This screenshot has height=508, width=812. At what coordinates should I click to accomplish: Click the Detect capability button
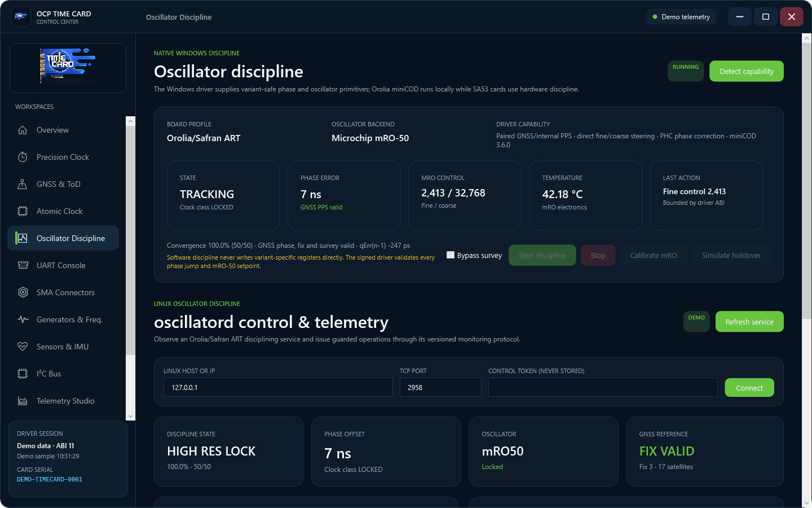(747, 71)
